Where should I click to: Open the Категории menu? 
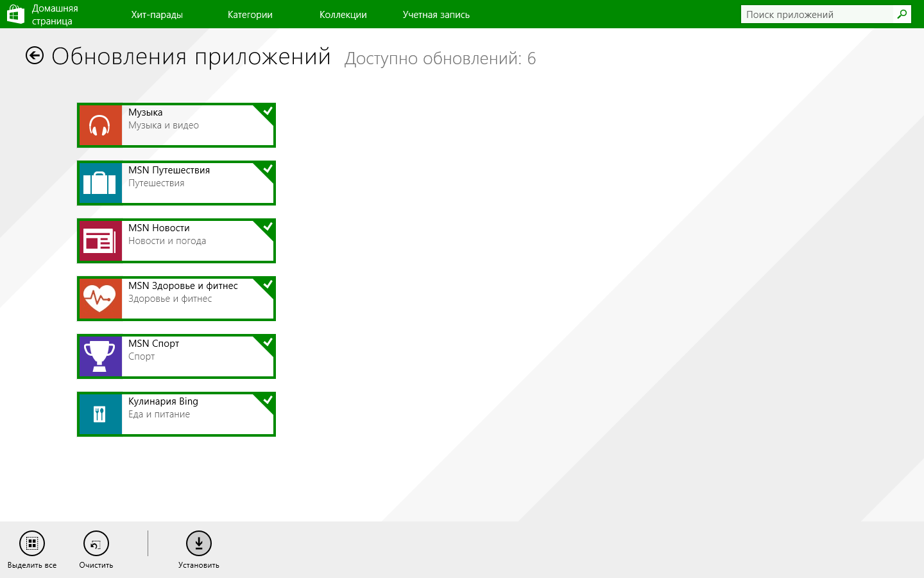pos(250,15)
